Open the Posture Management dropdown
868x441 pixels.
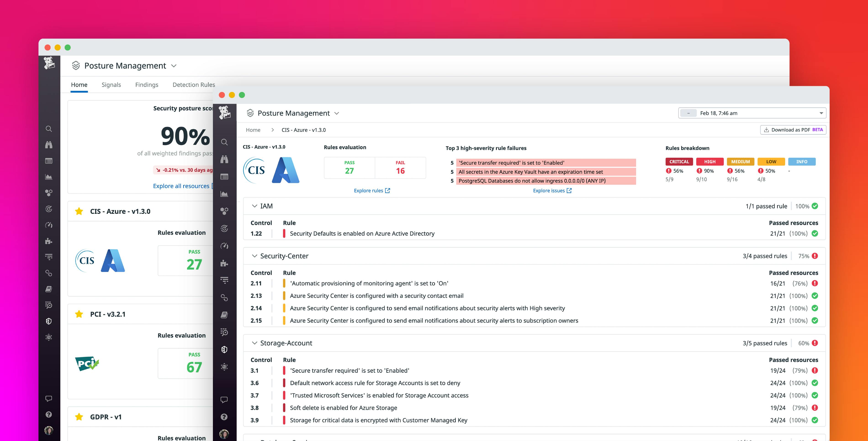tap(337, 113)
